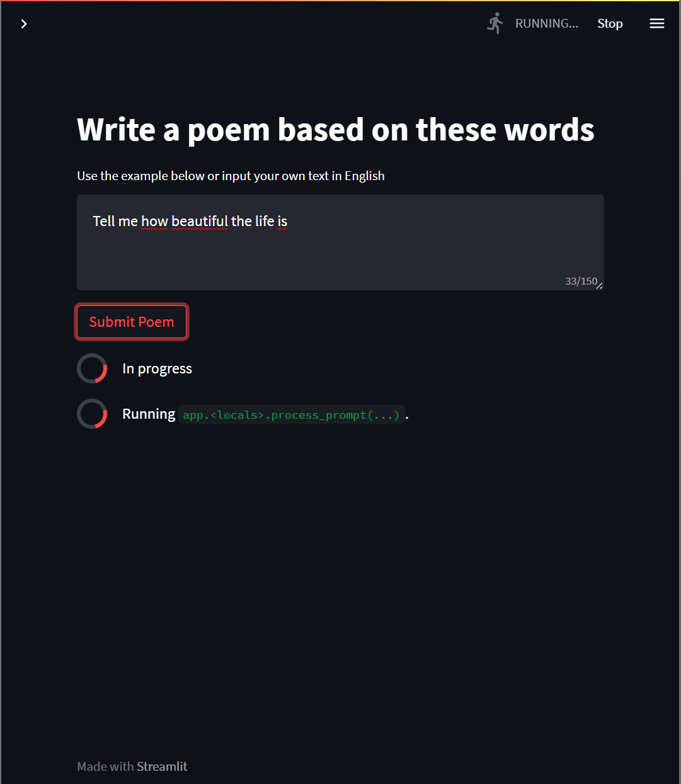Click the In progress spinner icon

point(92,368)
